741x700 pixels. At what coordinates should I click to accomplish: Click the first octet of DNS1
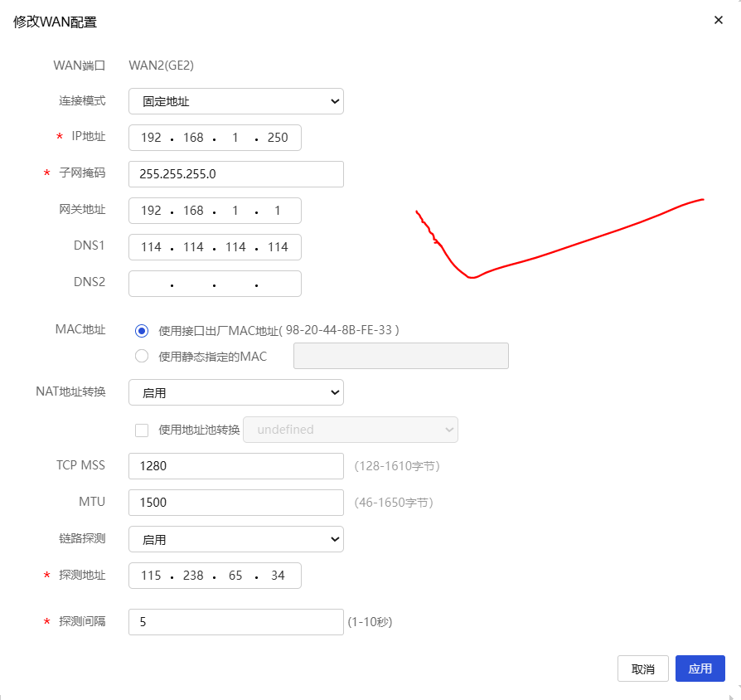point(152,247)
